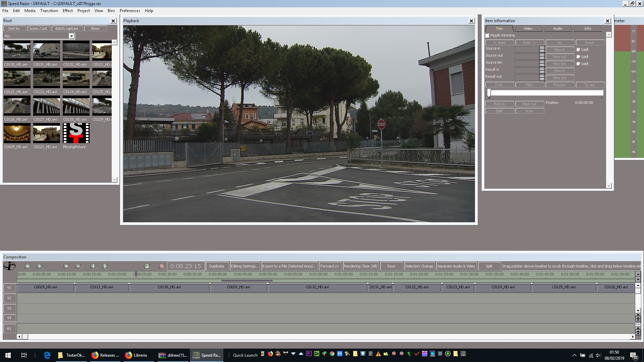Zoom out of timeline with the minus icon
644x362 pixels.
pos(78,266)
